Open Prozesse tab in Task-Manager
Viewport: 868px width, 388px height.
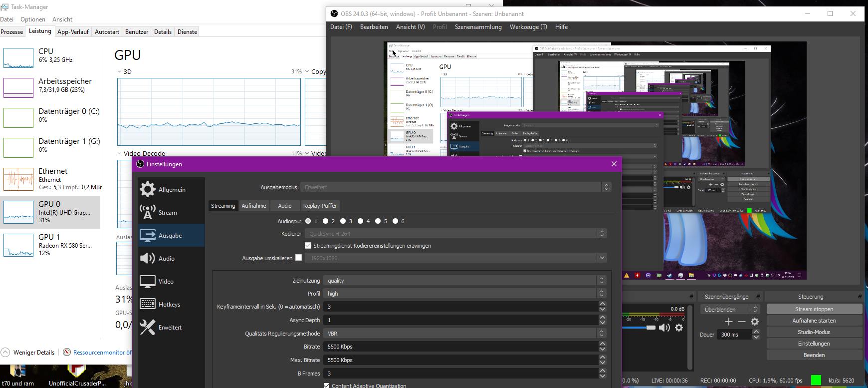[12, 31]
